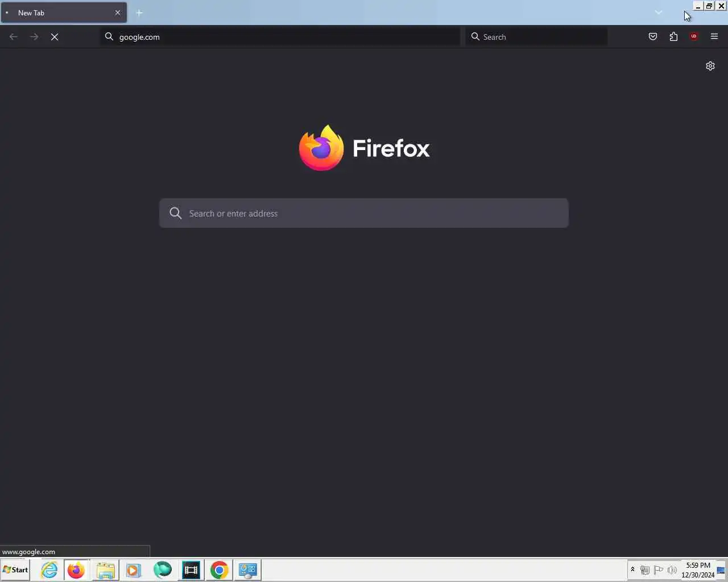Open a new tab with the plus button
728x582 pixels.
[x=139, y=13]
